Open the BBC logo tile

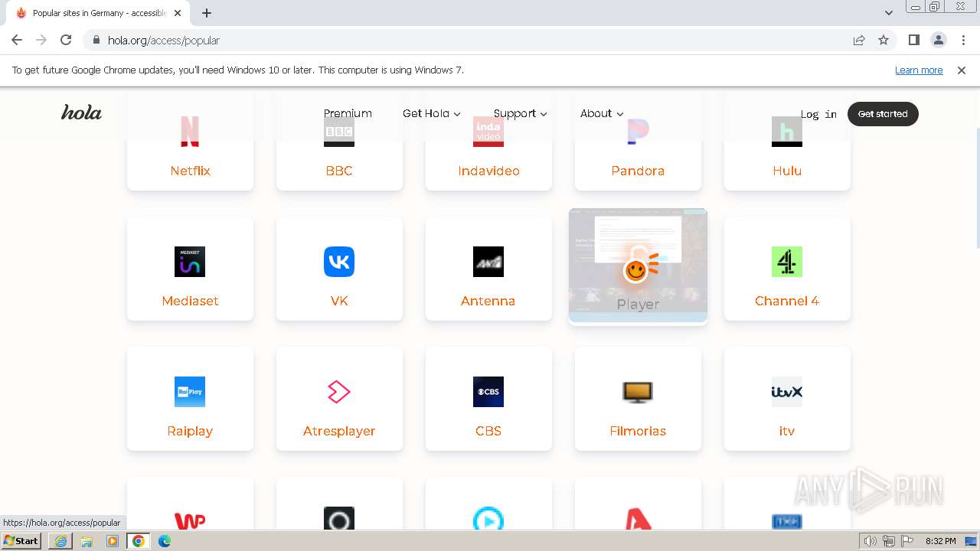(x=339, y=132)
